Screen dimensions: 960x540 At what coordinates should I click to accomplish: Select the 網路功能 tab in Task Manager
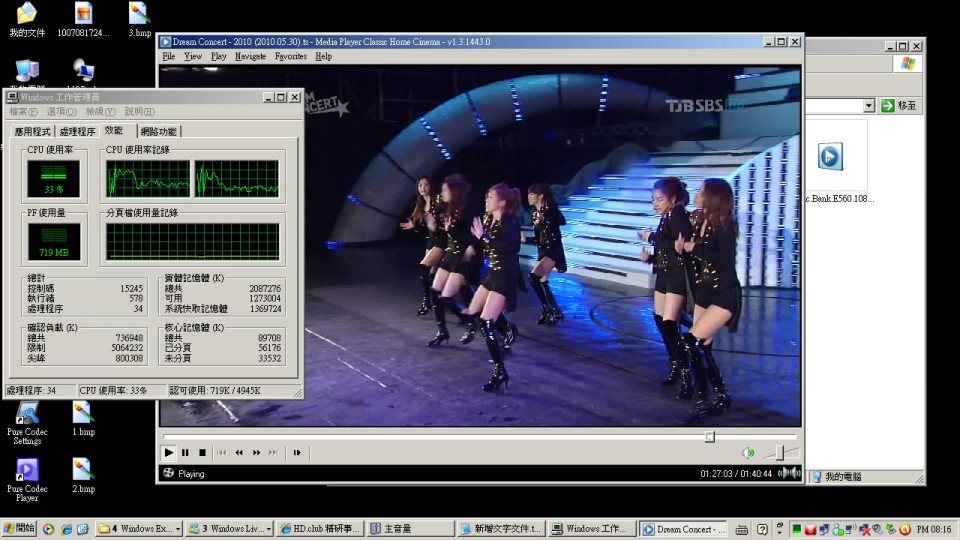click(158, 132)
